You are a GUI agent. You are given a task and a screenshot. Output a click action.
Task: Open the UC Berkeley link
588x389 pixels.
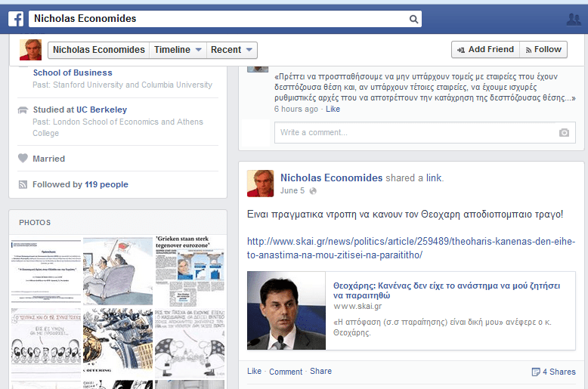(x=101, y=110)
